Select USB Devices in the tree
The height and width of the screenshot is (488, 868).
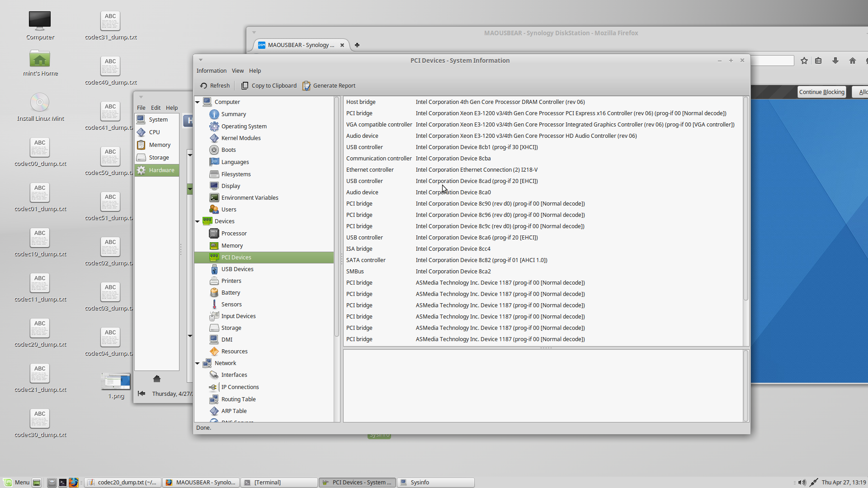[x=237, y=269]
